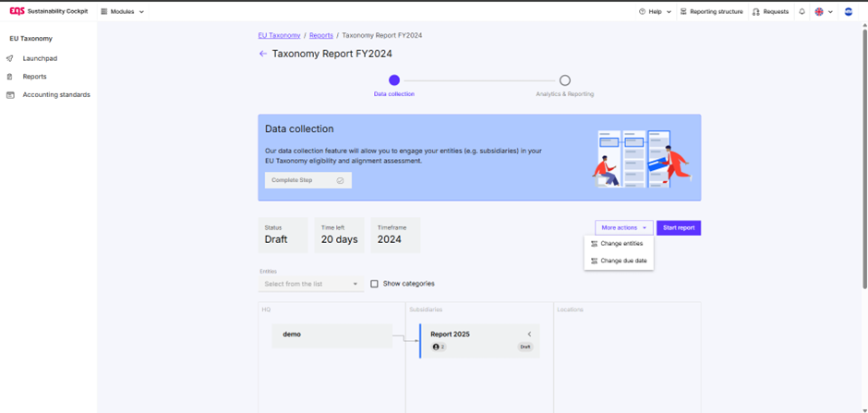Click the Change due date sliders icon
The width and height of the screenshot is (868, 413).
tap(594, 261)
